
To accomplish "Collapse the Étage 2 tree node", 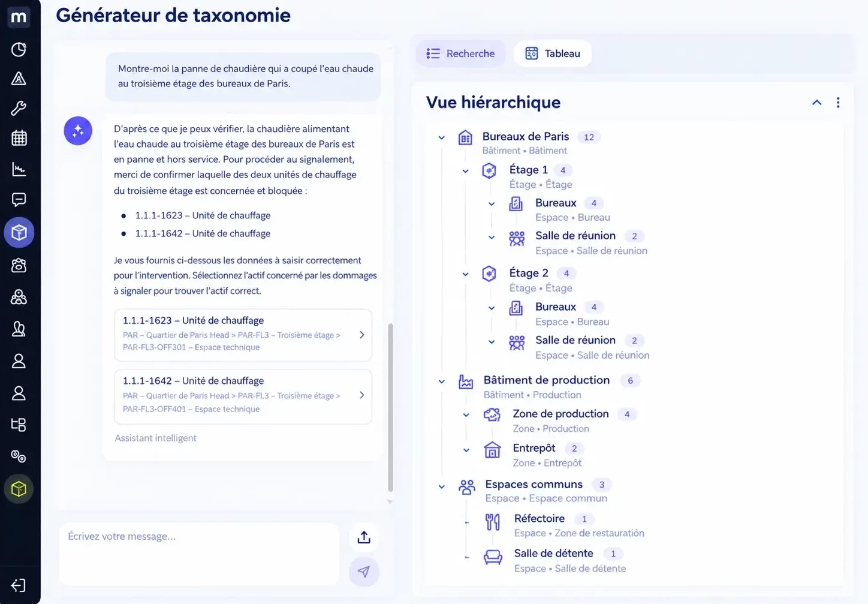I will [466, 274].
